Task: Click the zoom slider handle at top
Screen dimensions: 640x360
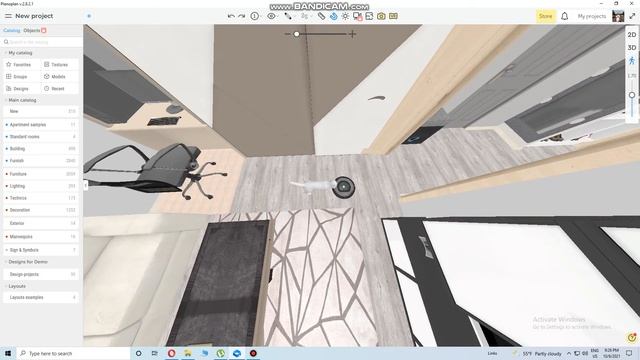Action: 297,34
